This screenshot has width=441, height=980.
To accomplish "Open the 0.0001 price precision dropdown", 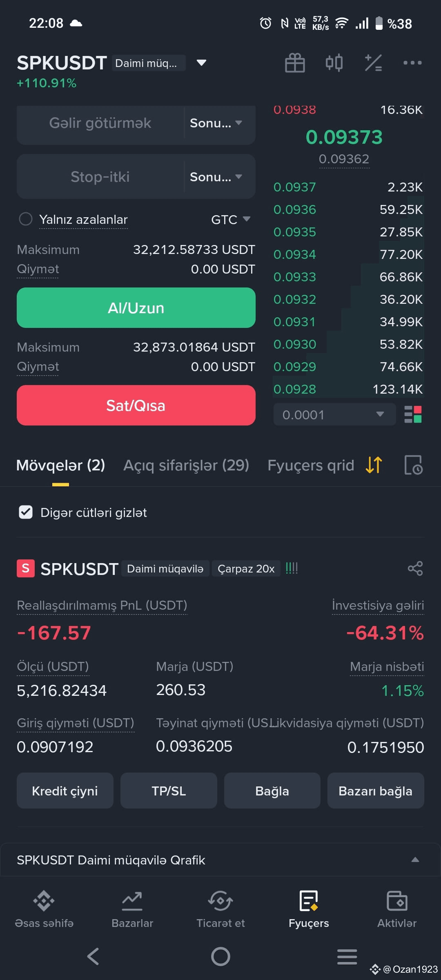I will 334,414.
